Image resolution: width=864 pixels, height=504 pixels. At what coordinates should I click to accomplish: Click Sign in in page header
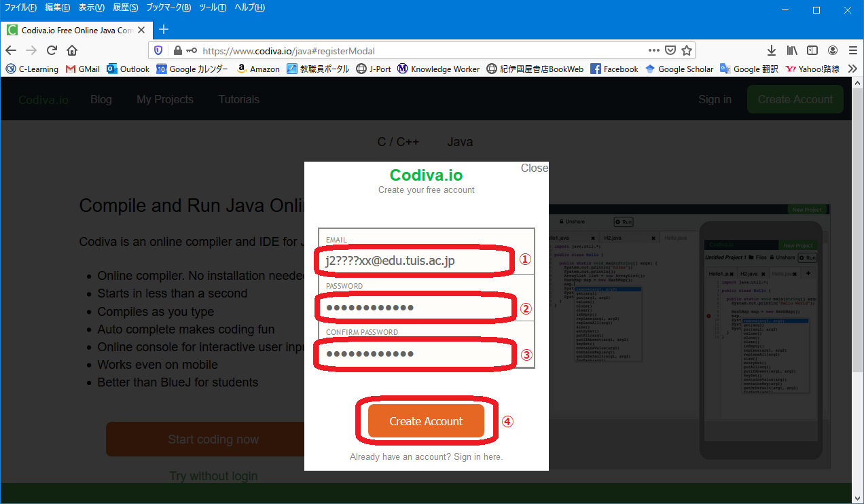[715, 99]
